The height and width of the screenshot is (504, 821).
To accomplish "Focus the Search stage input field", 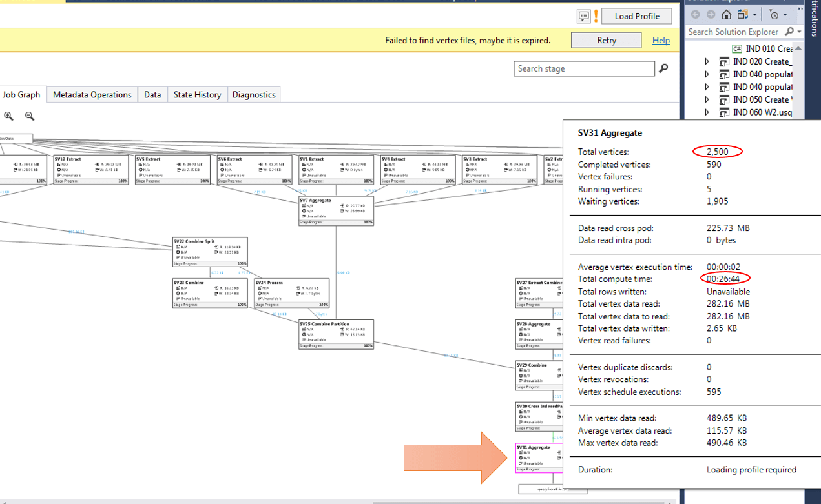I will 583,68.
